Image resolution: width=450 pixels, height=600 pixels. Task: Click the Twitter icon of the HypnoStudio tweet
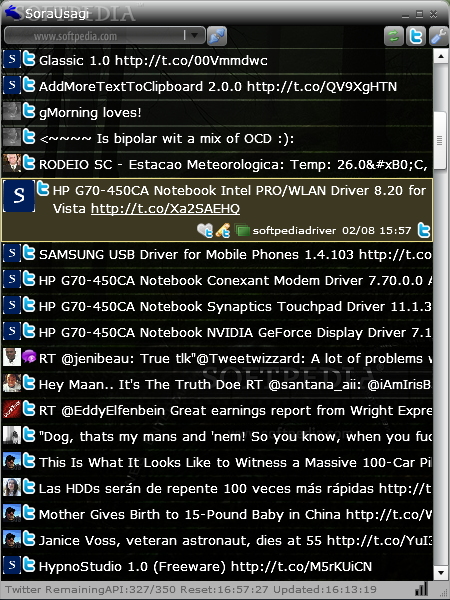click(x=29, y=565)
